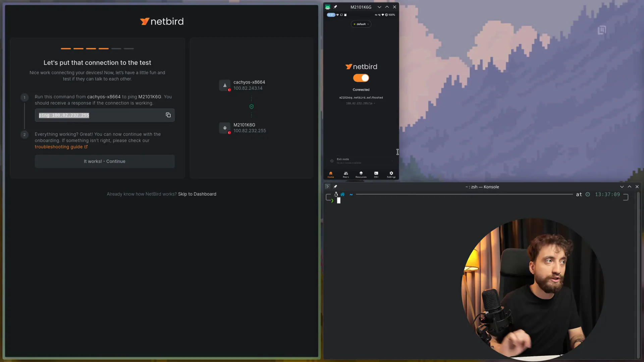
Task: Click the terminal prompt icon in Konsole titlebar
Action: click(327, 187)
